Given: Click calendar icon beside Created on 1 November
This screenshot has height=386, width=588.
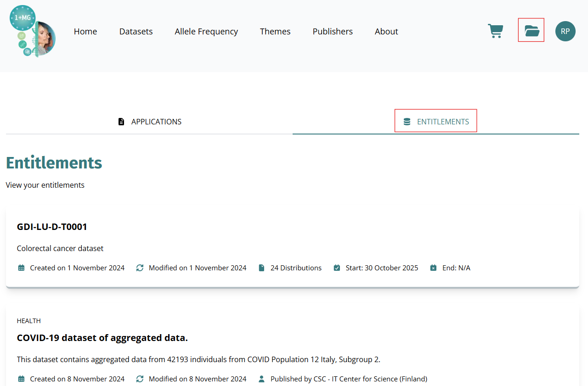Looking at the screenshot, I should click(21, 268).
